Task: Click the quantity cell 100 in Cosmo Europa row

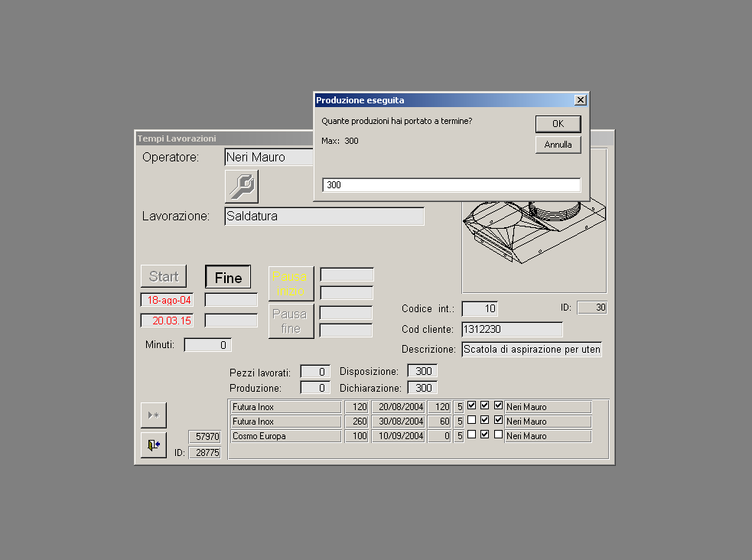Action: pyautogui.click(x=356, y=436)
